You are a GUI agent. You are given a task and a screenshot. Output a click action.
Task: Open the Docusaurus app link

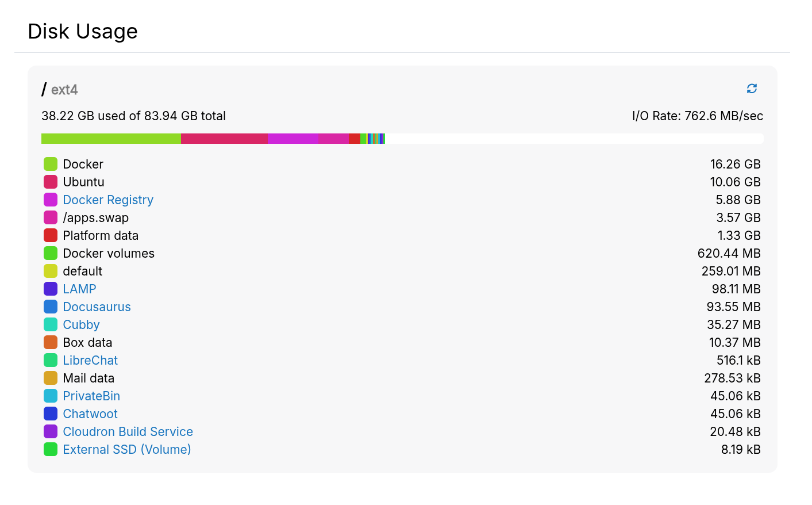(97, 307)
